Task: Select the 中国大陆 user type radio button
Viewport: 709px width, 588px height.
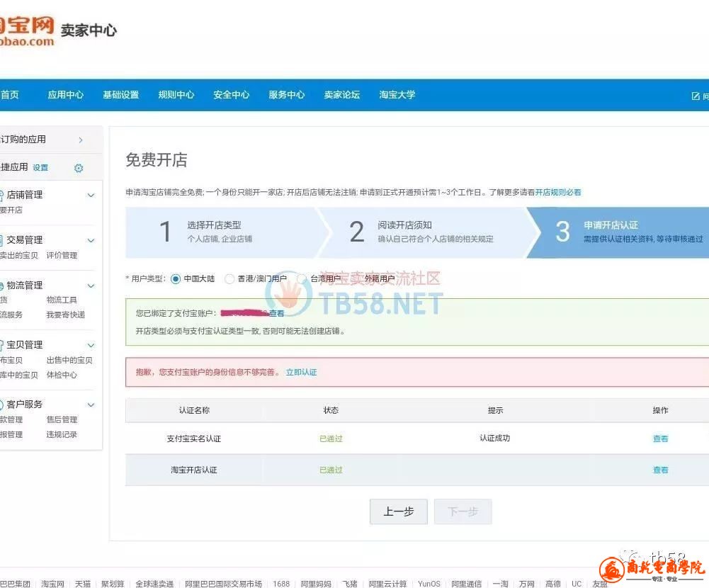Action: tap(176, 279)
